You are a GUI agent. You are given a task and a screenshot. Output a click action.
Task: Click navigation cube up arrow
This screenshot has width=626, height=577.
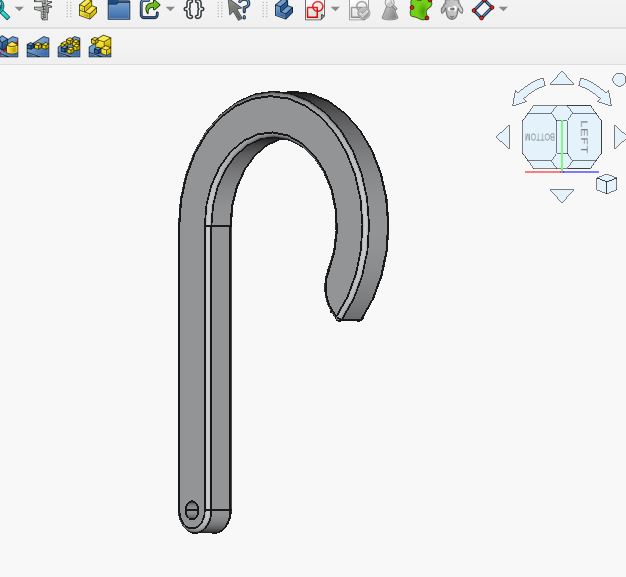(562, 78)
